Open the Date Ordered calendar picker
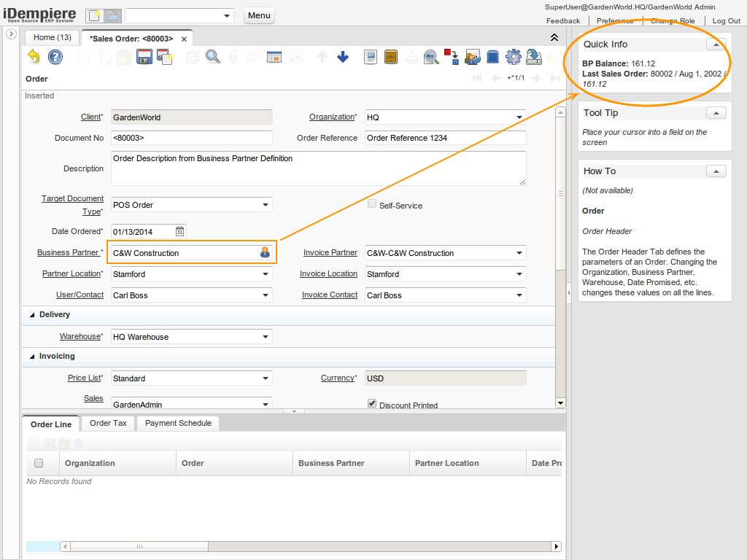 [179, 232]
